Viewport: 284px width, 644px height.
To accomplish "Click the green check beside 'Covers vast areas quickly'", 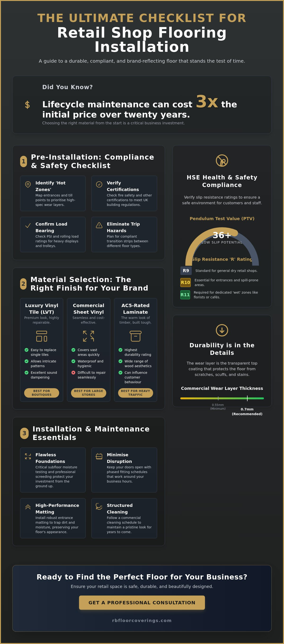I will click(x=73, y=350).
